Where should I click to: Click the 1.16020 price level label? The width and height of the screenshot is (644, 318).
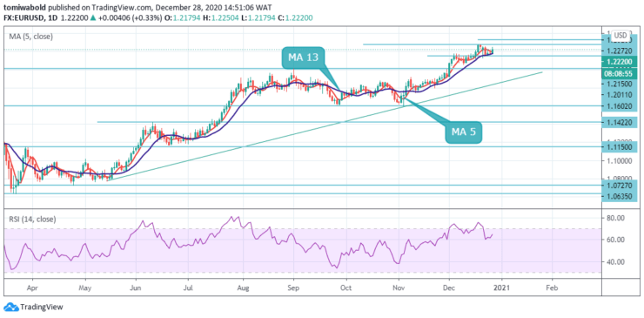click(621, 106)
